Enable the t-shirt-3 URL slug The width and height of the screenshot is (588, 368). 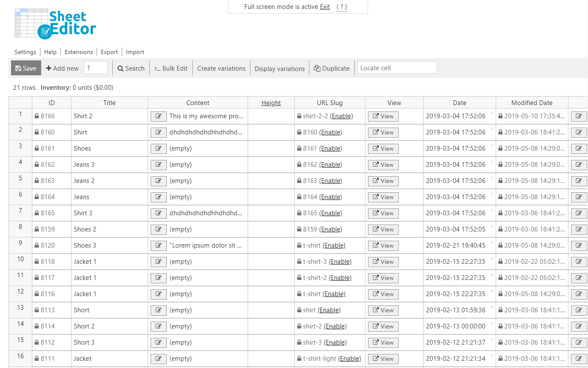(340, 262)
